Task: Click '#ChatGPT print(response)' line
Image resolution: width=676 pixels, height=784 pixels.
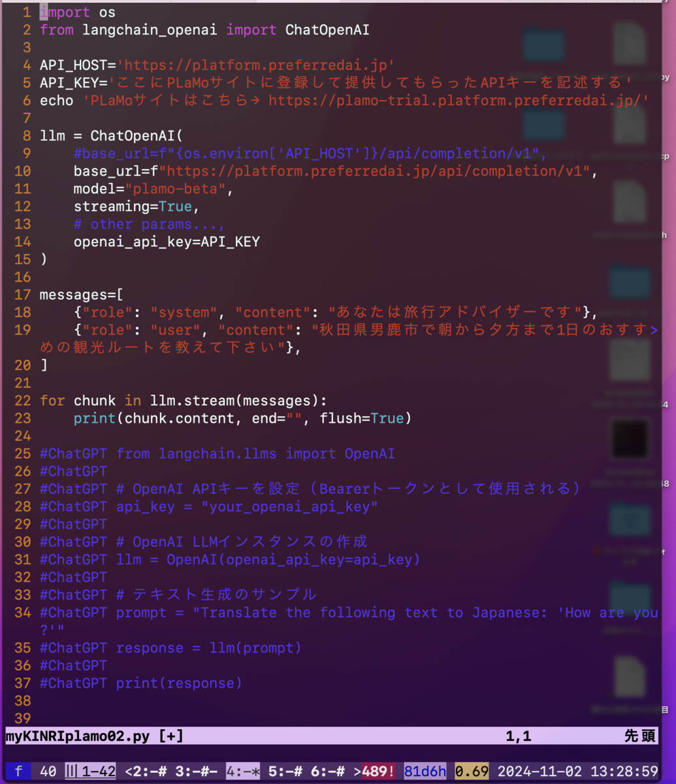Action: pyautogui.click(x=141, y=683)
